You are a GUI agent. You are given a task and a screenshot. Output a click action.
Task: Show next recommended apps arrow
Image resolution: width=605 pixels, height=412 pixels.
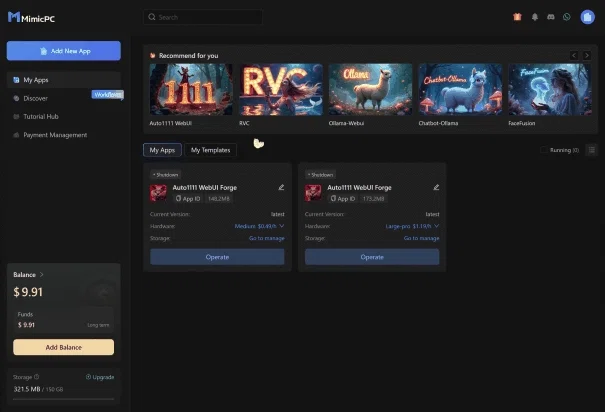click(x=586, y=56)
